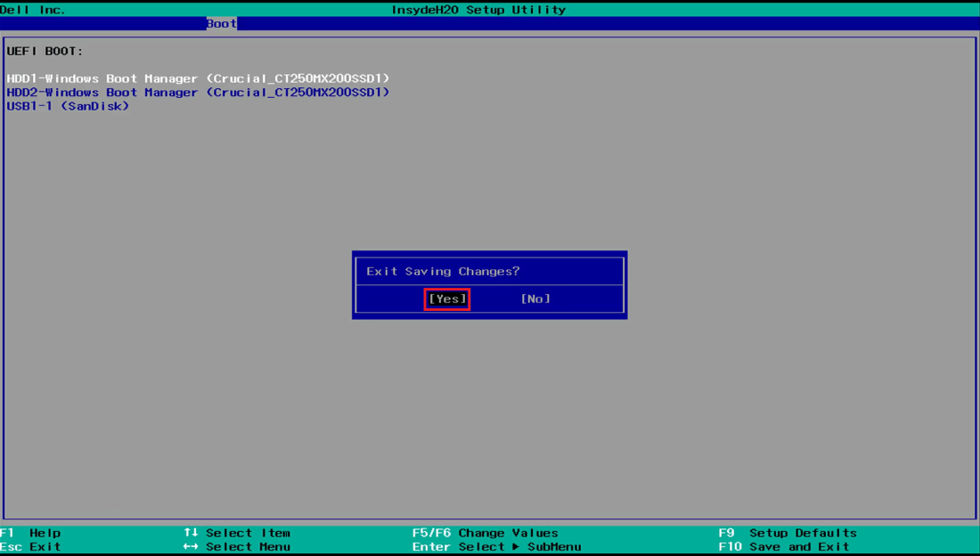Click the SubMenu label in the footer
980x556 pixels.
pyautogui.click(x=554, y=546)
